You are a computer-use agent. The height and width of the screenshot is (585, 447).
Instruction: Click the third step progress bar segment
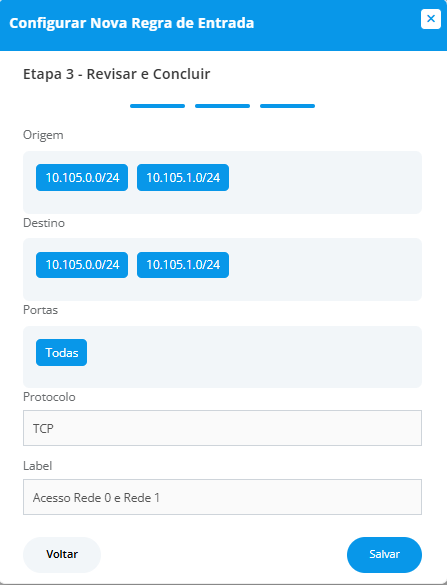click(x=287, y=106)
